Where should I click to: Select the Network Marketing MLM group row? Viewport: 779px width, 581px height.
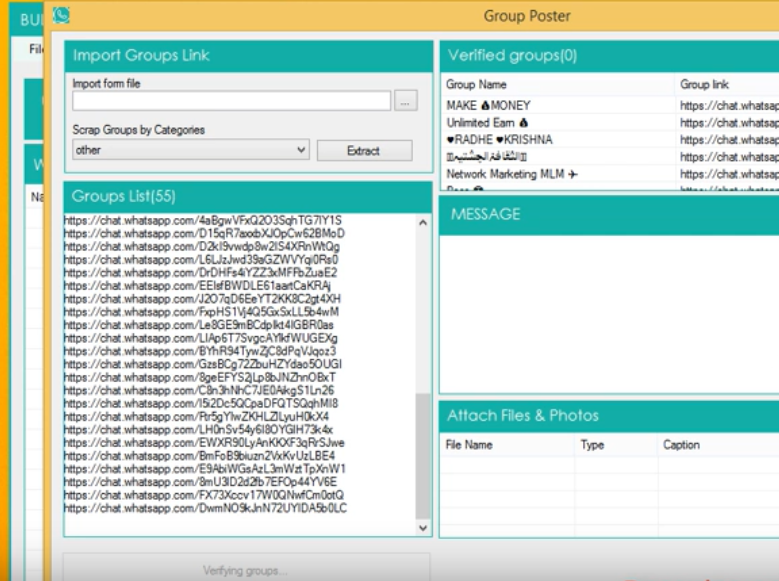pyautogui.click(x=610, y=174)
